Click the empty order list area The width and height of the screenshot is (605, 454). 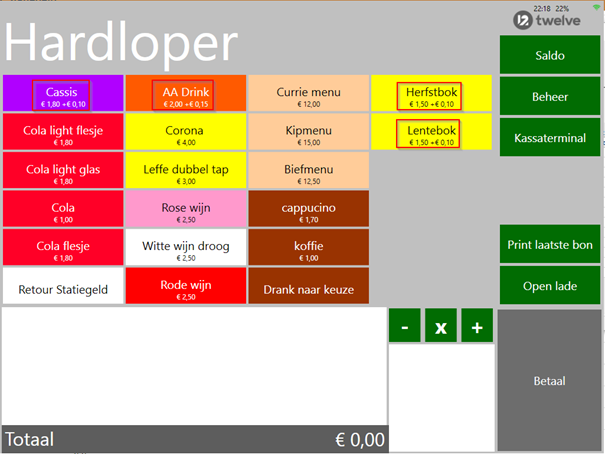coord(194,365)
